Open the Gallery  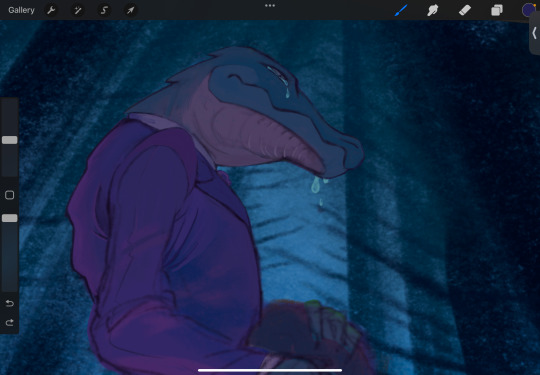click(x=21, y=10)
